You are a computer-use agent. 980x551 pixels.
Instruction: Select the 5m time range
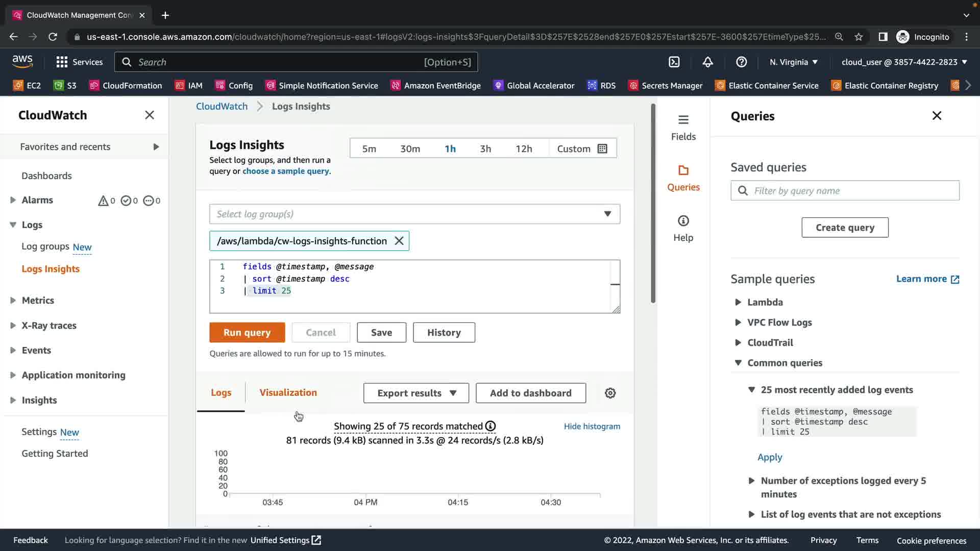coord(369,148)
